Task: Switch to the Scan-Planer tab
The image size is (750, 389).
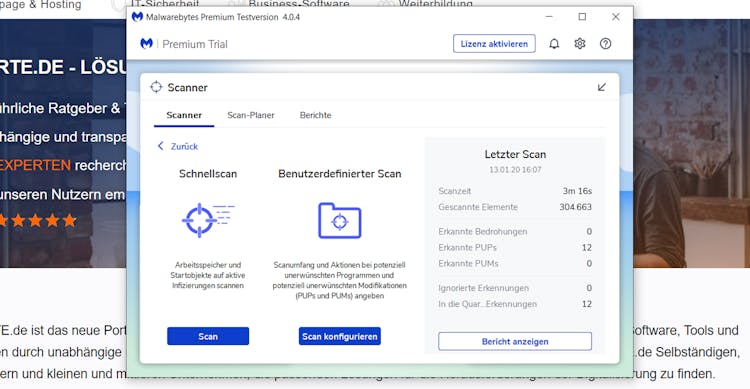Action: coord(251,115)
